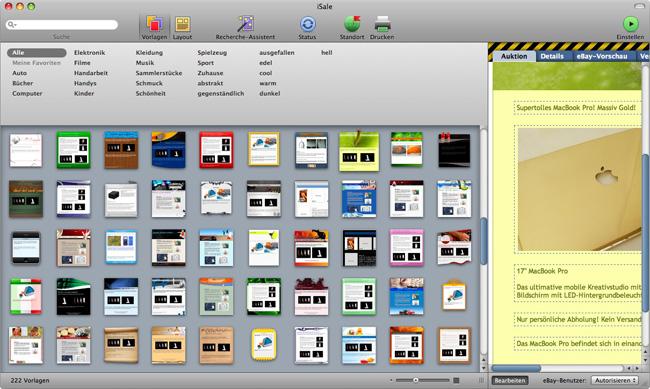
Task: Pick the Sammlerstücke category
Action: [159, 73]
